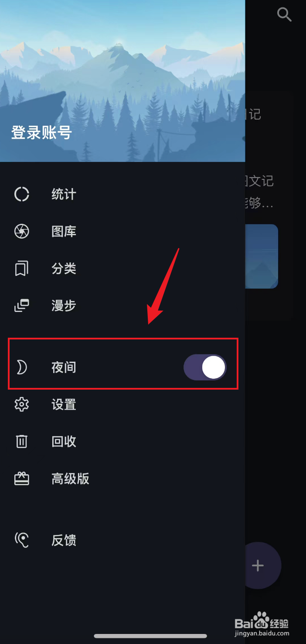306x644 pixels.
Task: Click the crescent moon night icon
Action: (x=21, y=367)
